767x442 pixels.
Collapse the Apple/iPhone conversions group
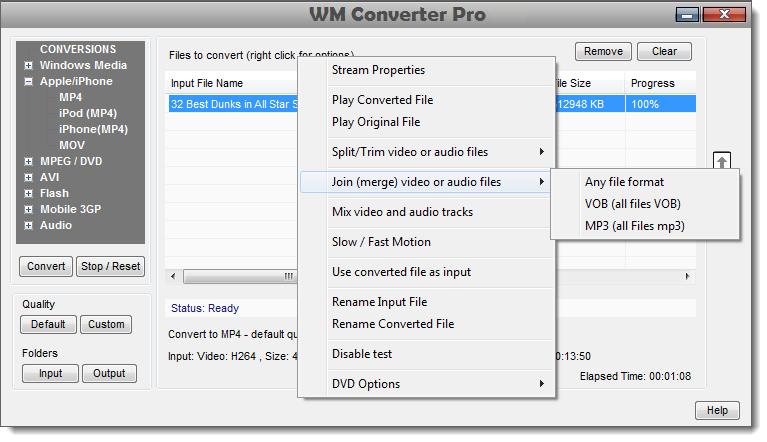click(x=29, y=82)
